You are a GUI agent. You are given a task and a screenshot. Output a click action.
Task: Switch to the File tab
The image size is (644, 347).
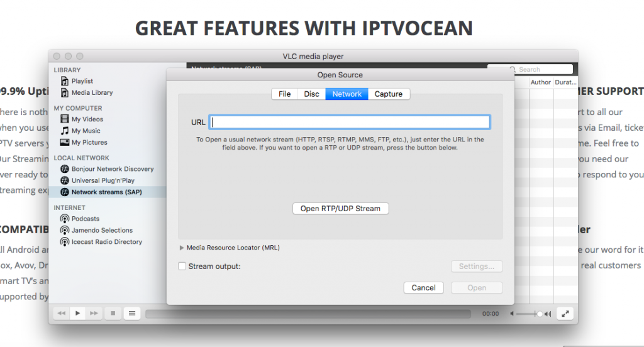285,94
